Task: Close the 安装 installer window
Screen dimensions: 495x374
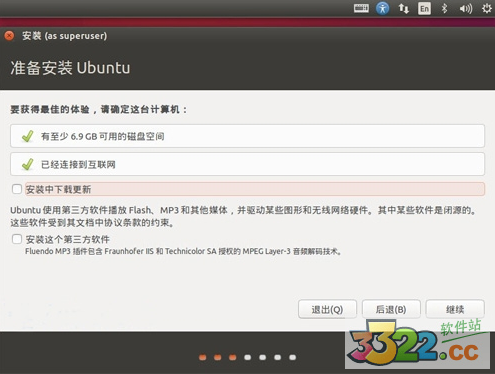Action: pyautogui.click(x=9, y=36)
